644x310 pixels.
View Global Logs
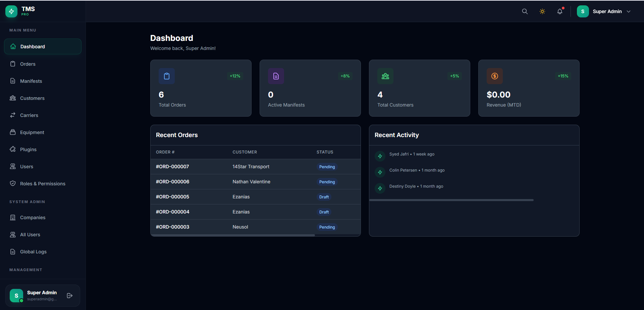pos(43,251)
